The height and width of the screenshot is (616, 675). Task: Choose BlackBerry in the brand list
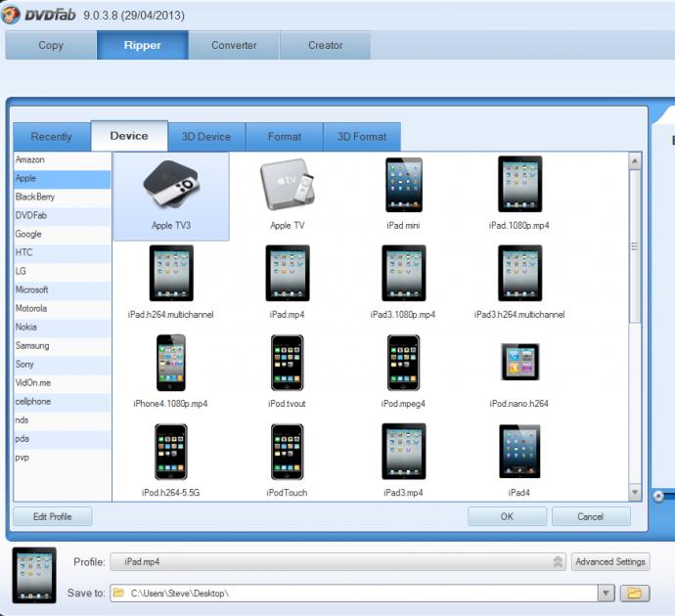tap(62, 197)
